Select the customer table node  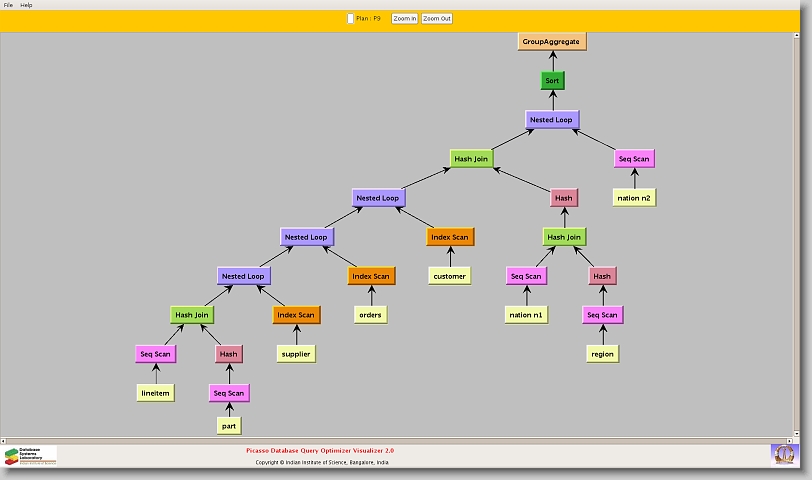click(450, 276)
